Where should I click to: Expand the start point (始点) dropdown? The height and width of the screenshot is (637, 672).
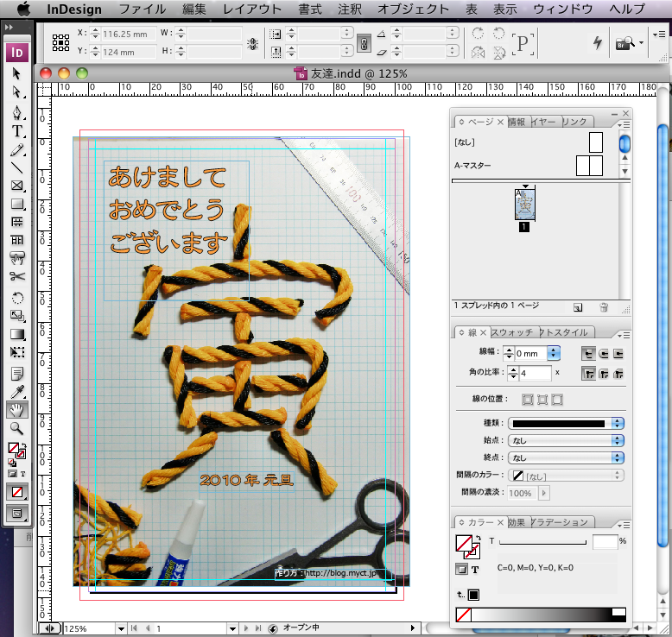(x=617, y=440)
